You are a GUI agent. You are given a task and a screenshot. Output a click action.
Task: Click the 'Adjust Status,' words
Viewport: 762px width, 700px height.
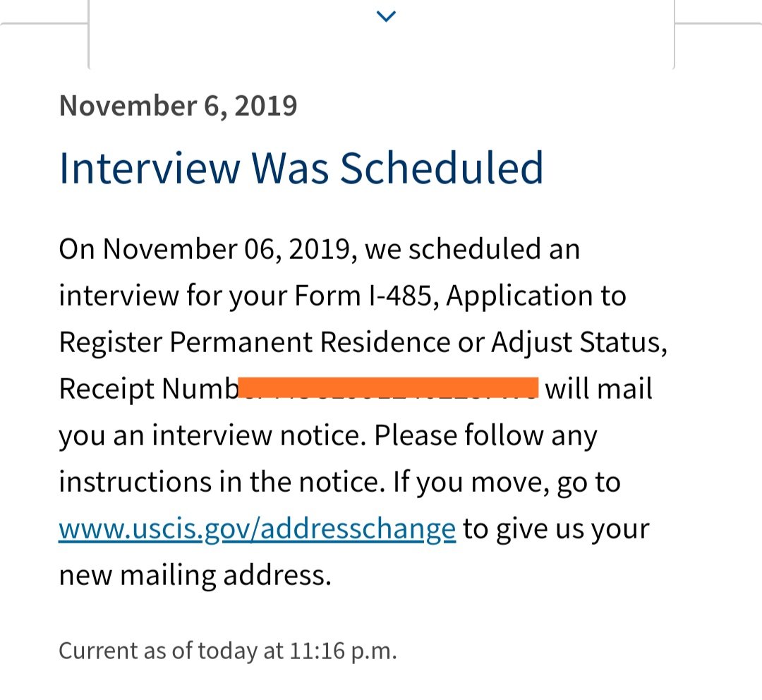[579, 342]
